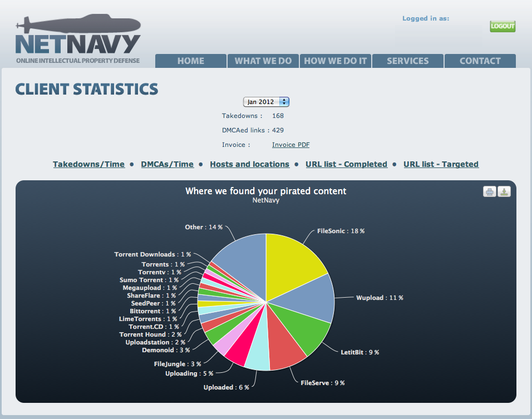Click the 'Other : 14 %' label

click(x=204, y=228)
